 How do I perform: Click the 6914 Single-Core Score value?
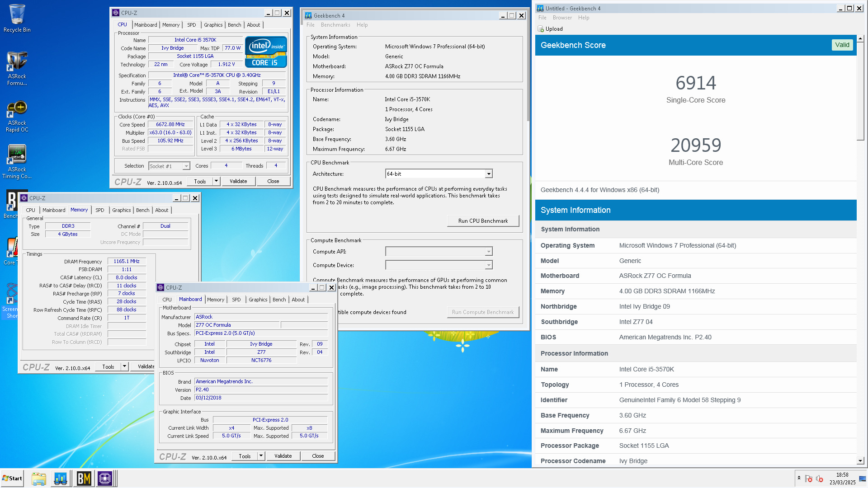click(x=696, y=83)
